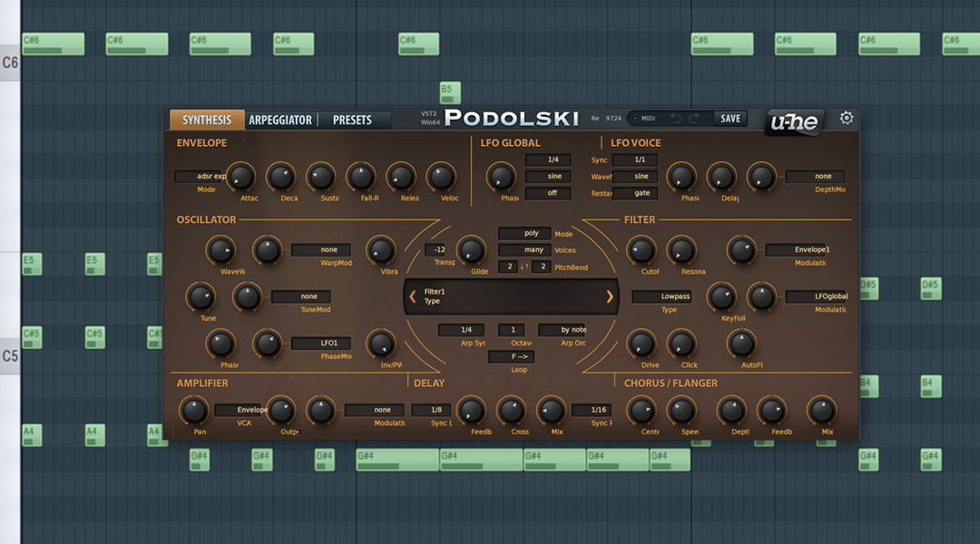Open the settings gear in Podolski header
This screenshot has height=544, width=980.
point(847,119)
